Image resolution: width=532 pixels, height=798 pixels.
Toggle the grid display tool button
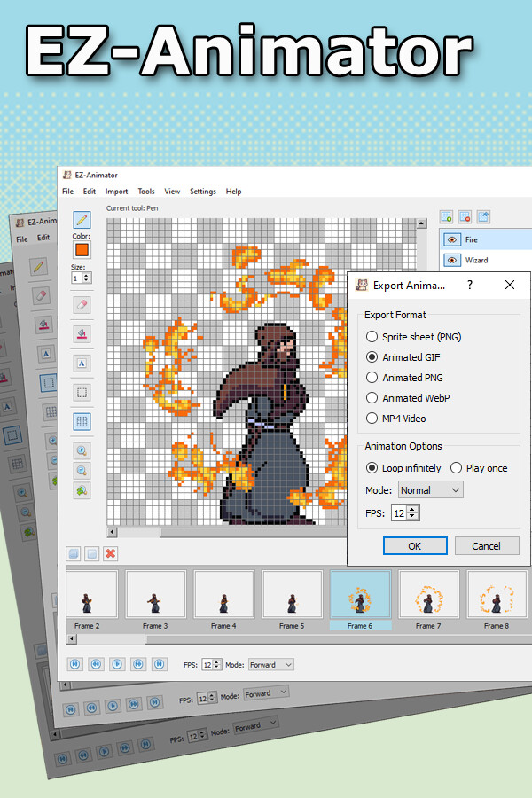[82, 421]
